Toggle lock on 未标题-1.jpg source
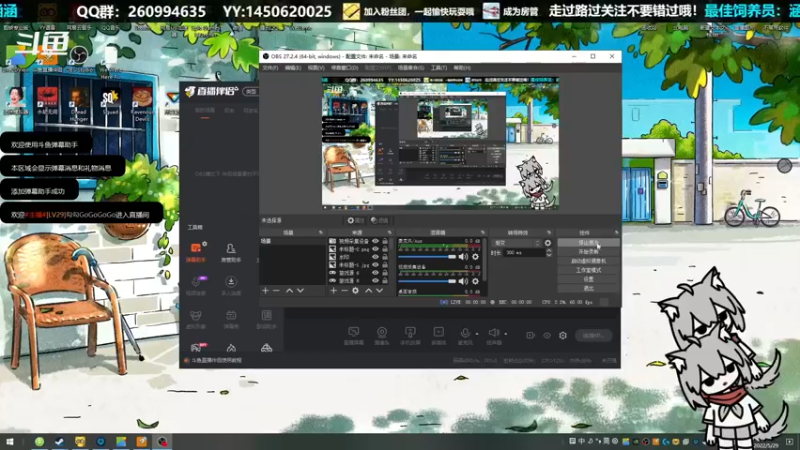The width and height of the screenshot is (800, 450). pos(385,265)
